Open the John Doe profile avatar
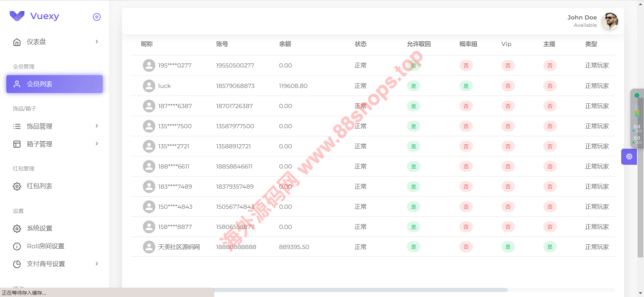Image resolution: width=644 pixels, height=297 pixels. [609, 21]
